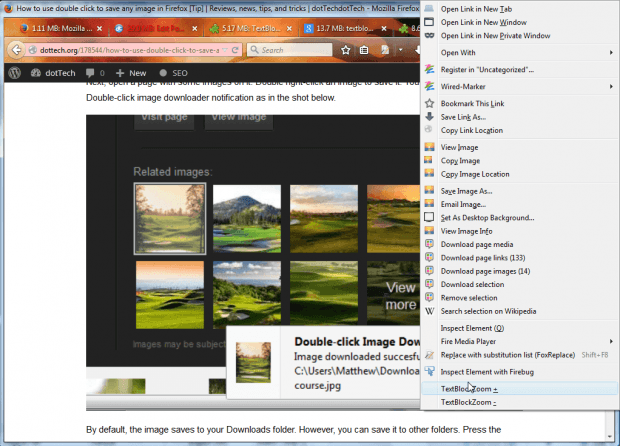This screenshot has height=446, width=620.
Task: Click the icon beside Register in Uncategorized
Action: 429,69
